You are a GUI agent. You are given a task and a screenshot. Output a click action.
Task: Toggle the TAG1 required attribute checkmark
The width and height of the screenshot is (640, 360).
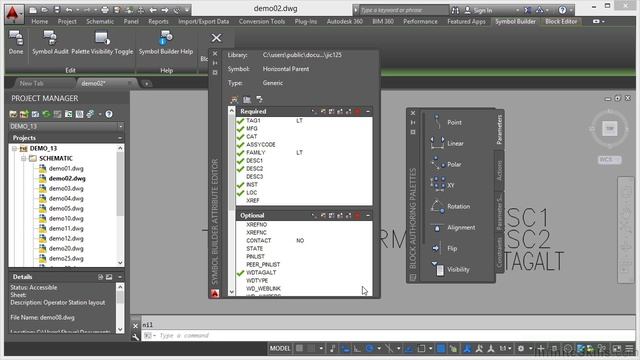pyautogui.click(x=240, y=121)
